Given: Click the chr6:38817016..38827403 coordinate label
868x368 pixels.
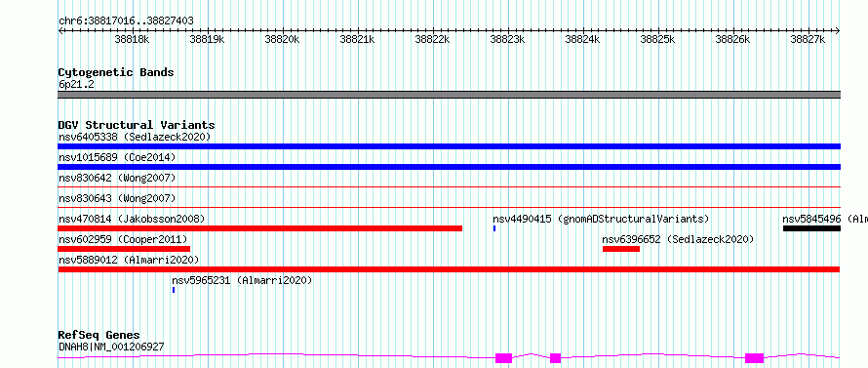Looking at the screenshot, I should click(x=126, y=21).
